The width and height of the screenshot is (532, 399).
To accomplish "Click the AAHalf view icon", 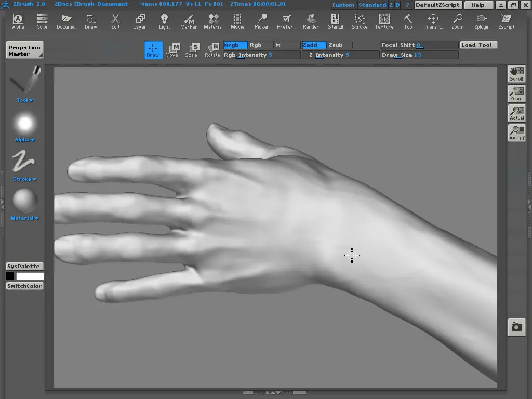I will (516, 133).
